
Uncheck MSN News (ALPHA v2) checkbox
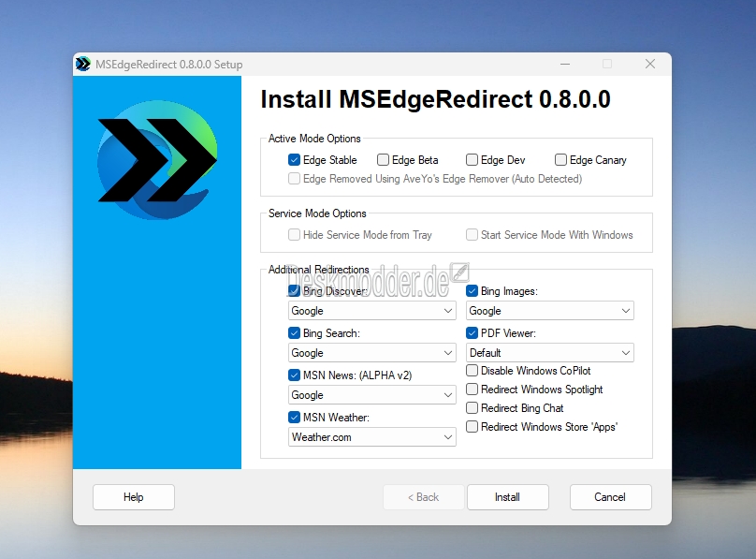pyautogui.click(x=294, y=375)
